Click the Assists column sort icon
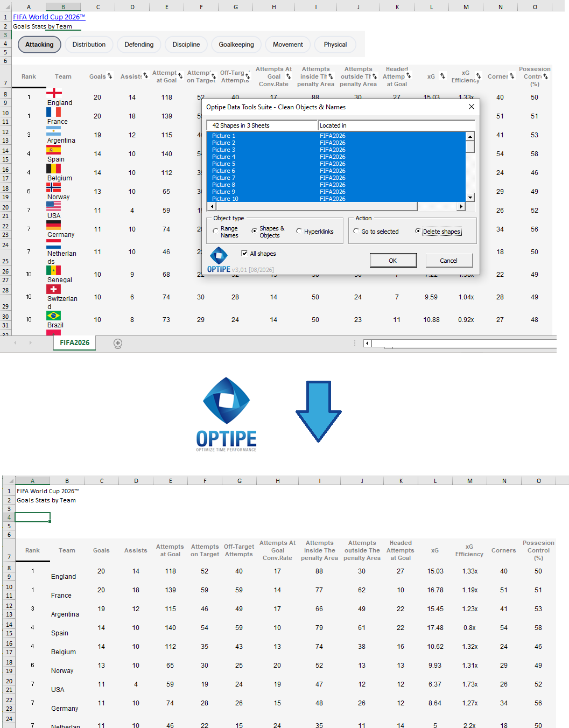This screenshot has height=728, width=569. pyautogui.click(x=145, y=76)
